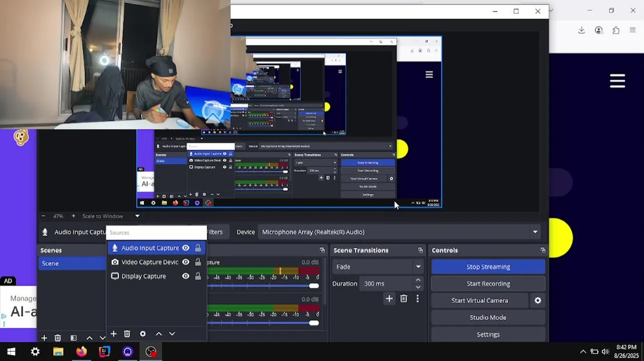Hide the Video Capture Device source
The width and height of the screenshot is (644, 361).
click(x=186, y=262)
